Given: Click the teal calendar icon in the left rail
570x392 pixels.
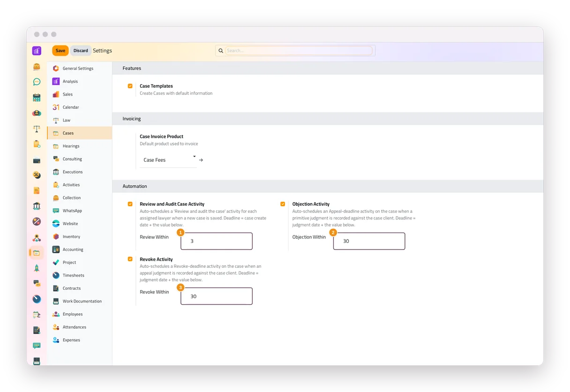Looking at the screenshot, I should 37,98.
